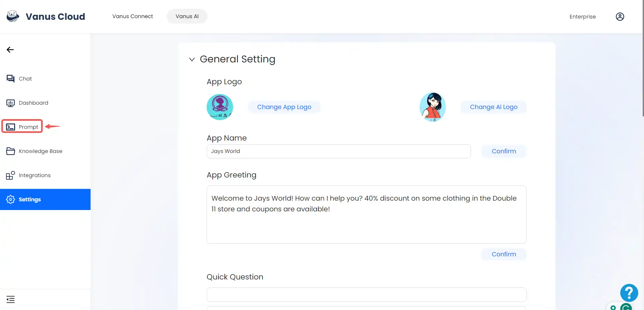This screenshot has width=644, height=310.
Task: Open the Dashboard icon in sidebar
Action: [x=10, y=103]
